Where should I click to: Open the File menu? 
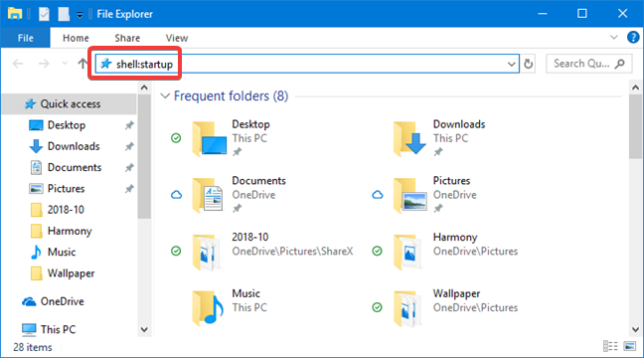(25, 38)
